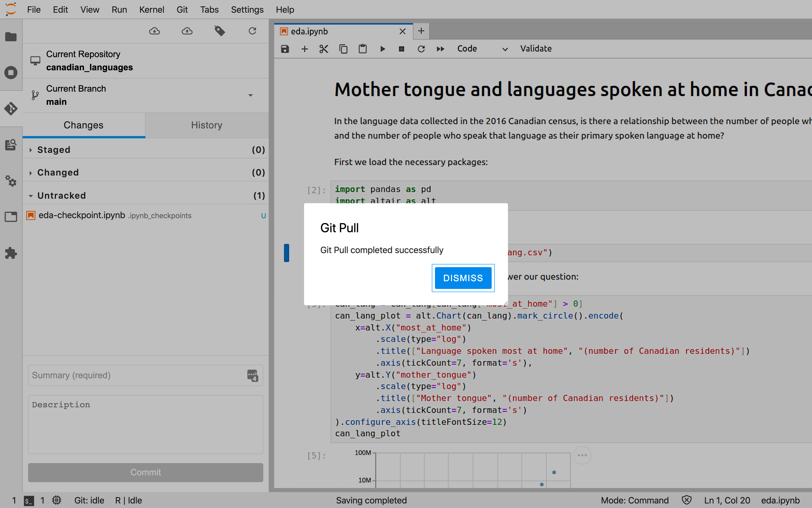Click the Jupyter logo
The image size is (812, 508).
pyautogui.click(x=11, y=9)
